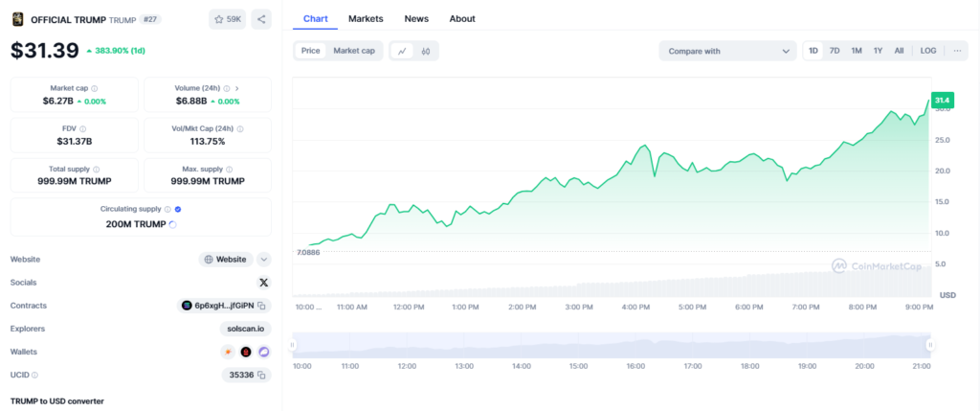
Task: Open the Compare with dropdown
Action: point(727,52)
